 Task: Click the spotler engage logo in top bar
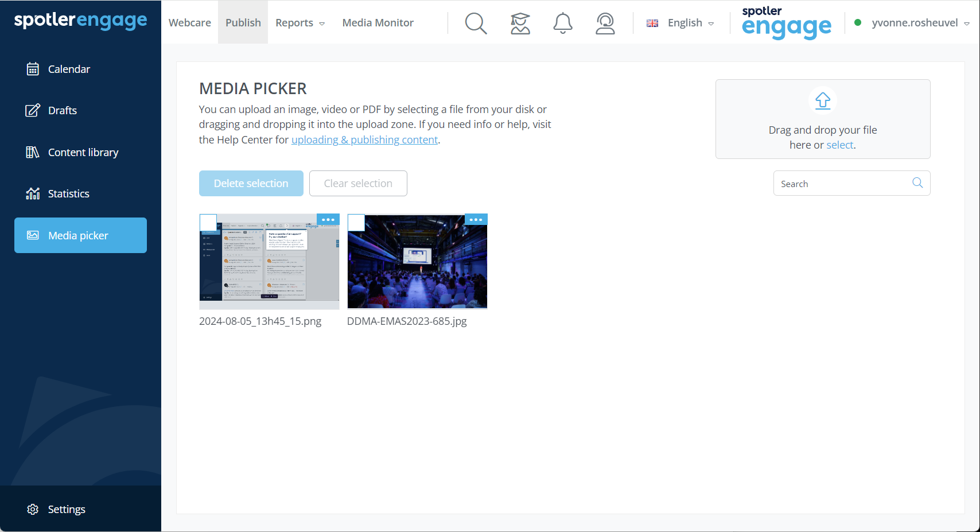[x=786, y=22]
